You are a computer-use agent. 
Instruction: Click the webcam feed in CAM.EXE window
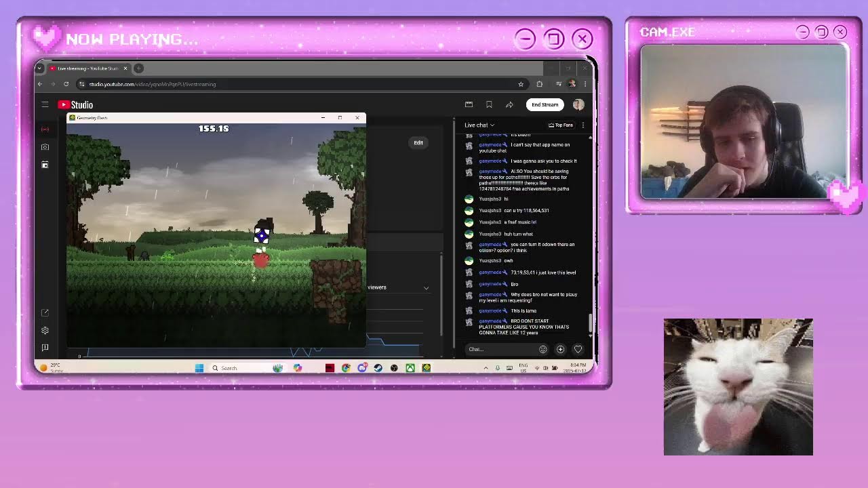[744, 122]
